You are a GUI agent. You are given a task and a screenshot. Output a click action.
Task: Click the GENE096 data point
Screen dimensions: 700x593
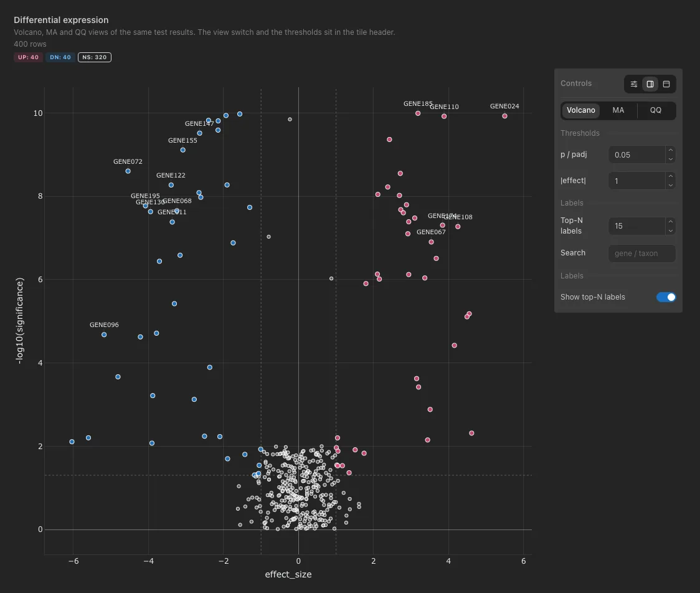[104, 334]
